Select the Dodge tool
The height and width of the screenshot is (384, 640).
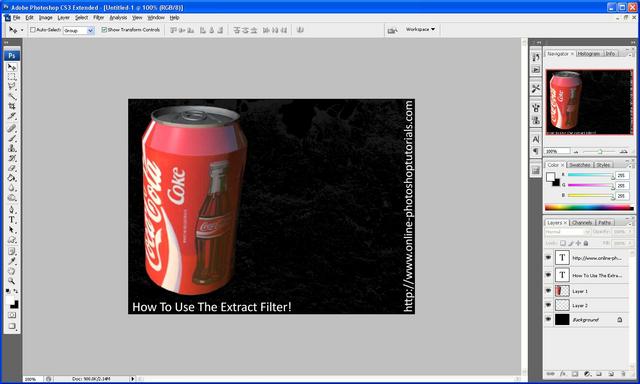[12, 198]
